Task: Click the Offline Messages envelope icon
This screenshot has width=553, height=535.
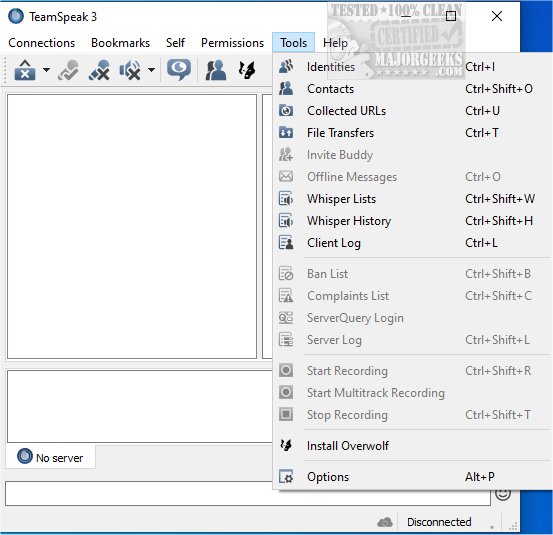Action: [286, 176]
